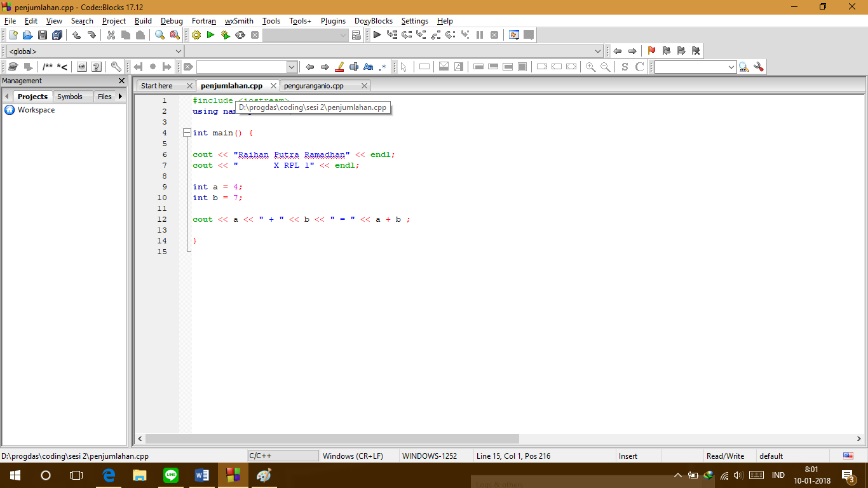Start debugging with the Debug/Continue icon
The width and height of the screenshot is (868, 488).
pos(377,35)
